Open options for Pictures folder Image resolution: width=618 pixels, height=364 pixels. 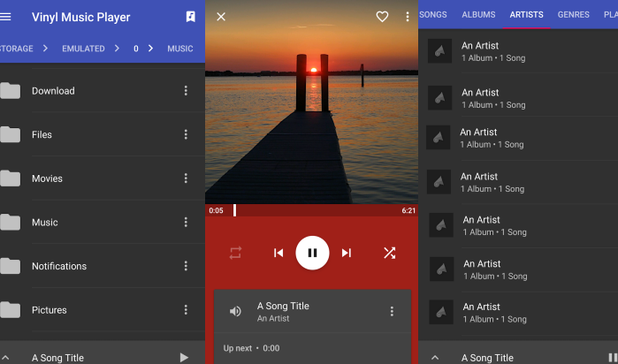coord(186,309)
